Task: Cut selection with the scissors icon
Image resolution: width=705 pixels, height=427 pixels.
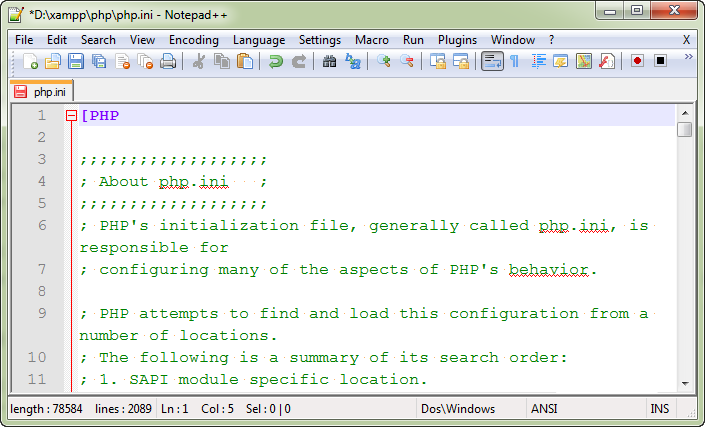Action: point(198,61)
